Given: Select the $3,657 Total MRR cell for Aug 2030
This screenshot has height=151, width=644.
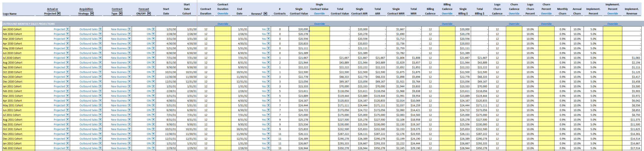Looking at the screenshot, I should pos(414,63).
